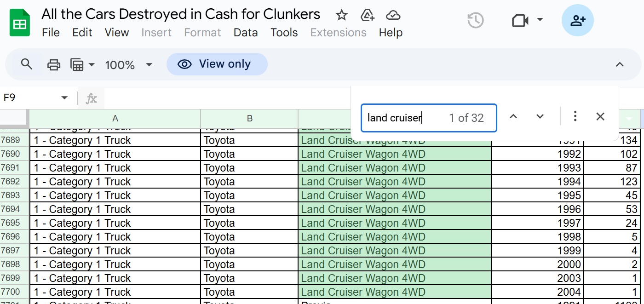Start a Meet call with camera icon

click(x=520, y=21)
